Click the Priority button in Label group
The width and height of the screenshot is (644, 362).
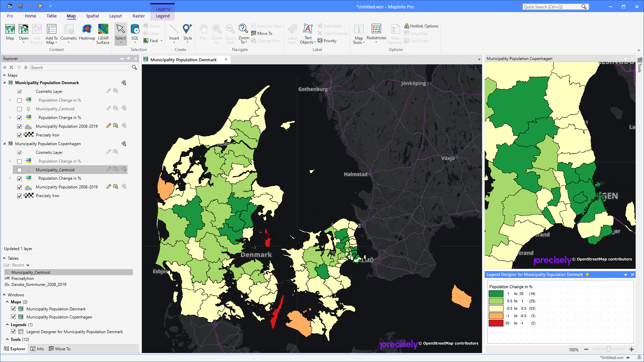pyautogui.click(x=327, y=41)
